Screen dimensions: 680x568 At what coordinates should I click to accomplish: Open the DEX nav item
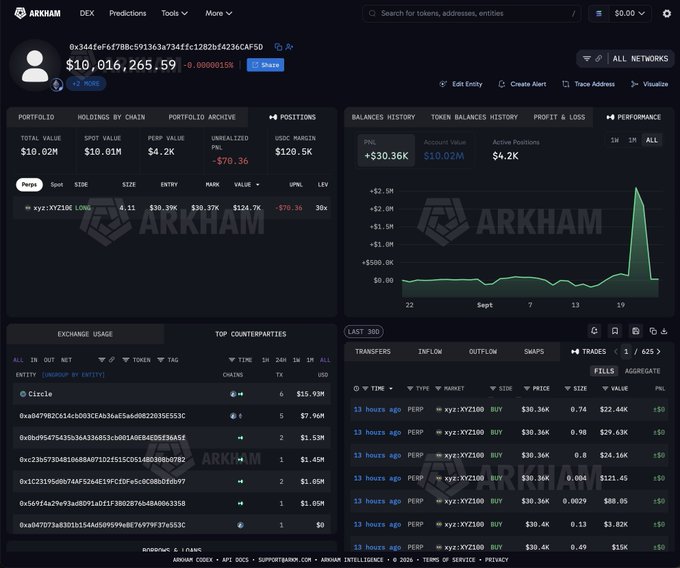click(x=87, y=13)
